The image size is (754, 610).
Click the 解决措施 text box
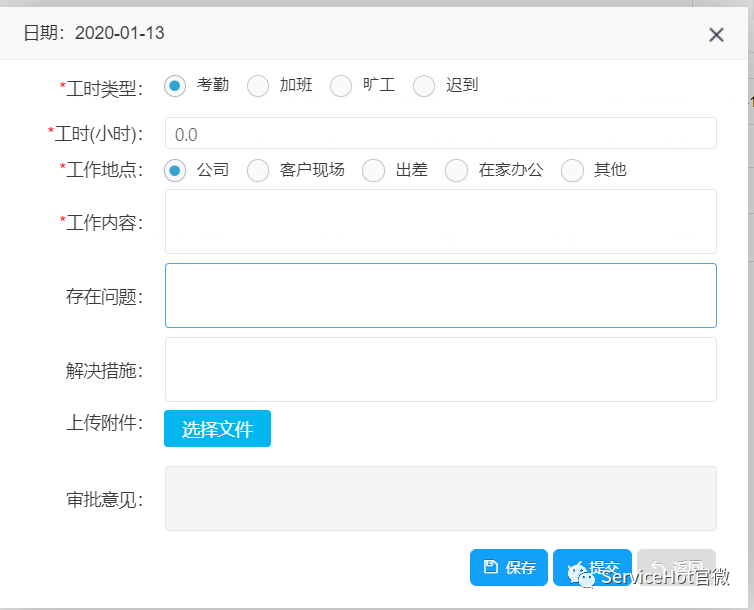pyautogui.click(x=440, y=369)
